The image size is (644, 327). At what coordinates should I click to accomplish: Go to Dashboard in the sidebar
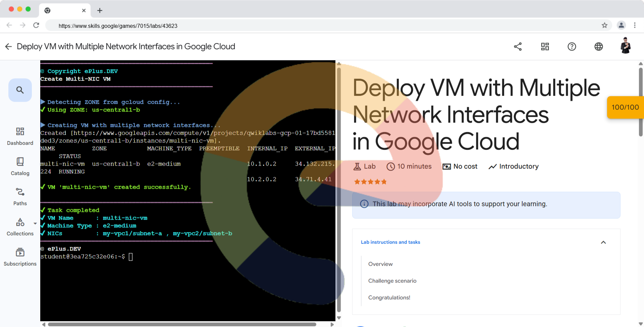(20, 136)
